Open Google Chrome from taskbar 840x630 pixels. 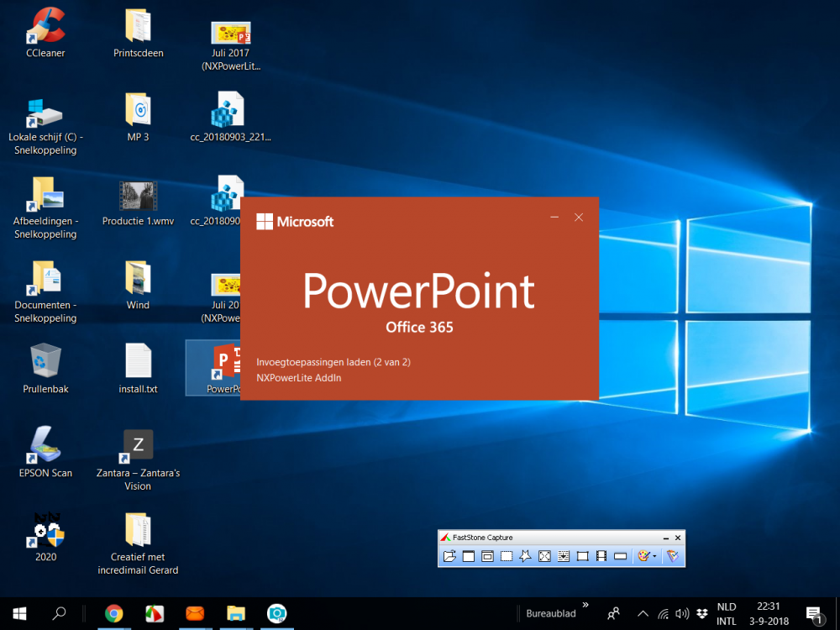(114, 613)
